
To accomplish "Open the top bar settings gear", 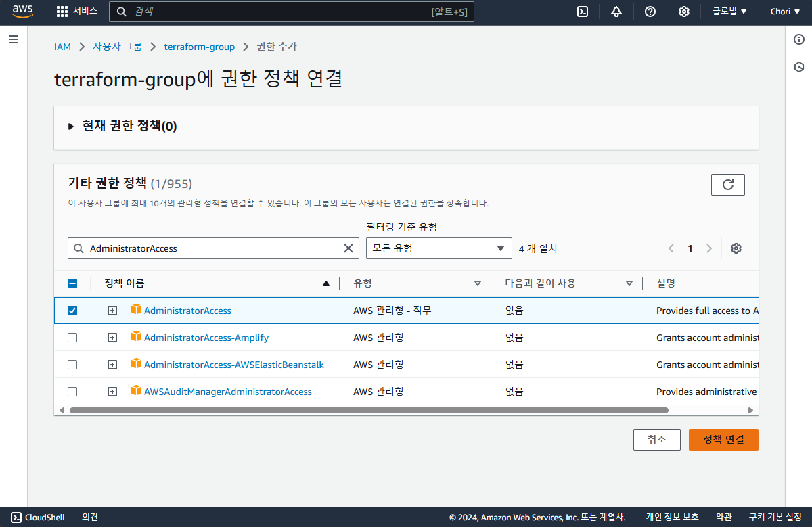I will tap(684, 12).
